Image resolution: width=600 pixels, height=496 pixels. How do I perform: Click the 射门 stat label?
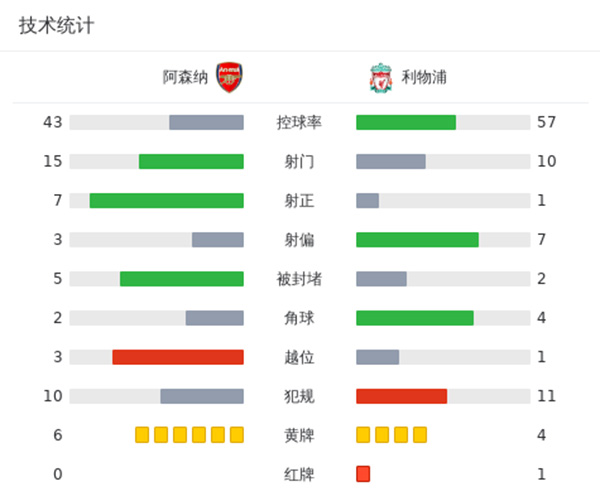[299, 161]
